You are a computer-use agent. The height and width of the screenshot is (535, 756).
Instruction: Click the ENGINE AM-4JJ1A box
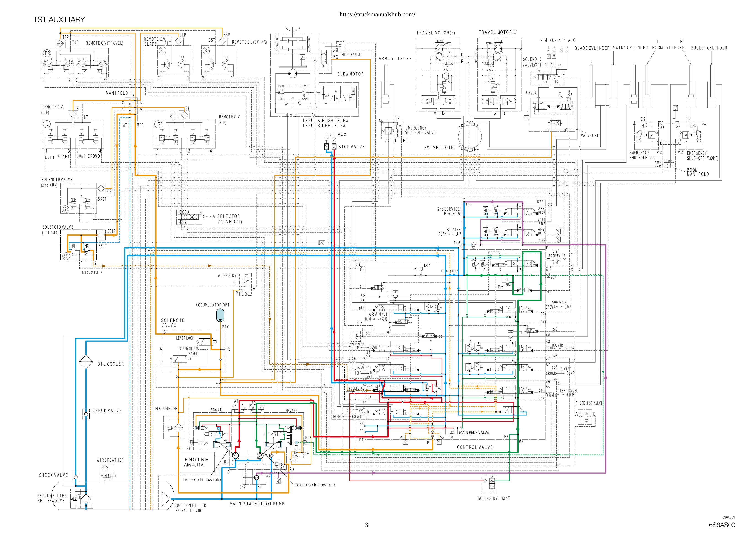pos(197,462)
